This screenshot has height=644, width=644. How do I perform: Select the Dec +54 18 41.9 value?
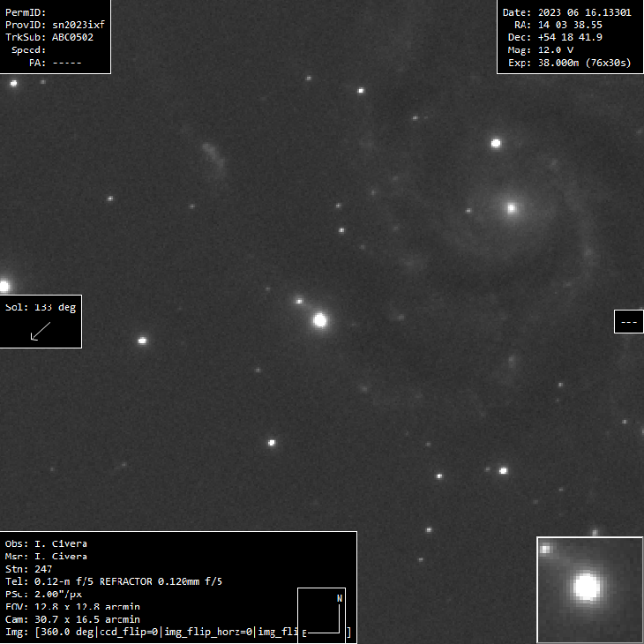570,38
